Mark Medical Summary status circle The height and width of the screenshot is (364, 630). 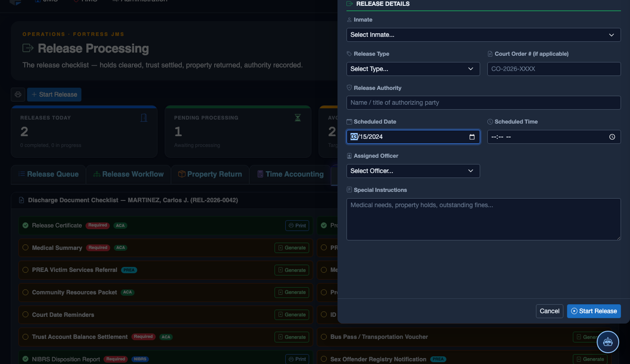pyautogui.click(x=26, y=248)
